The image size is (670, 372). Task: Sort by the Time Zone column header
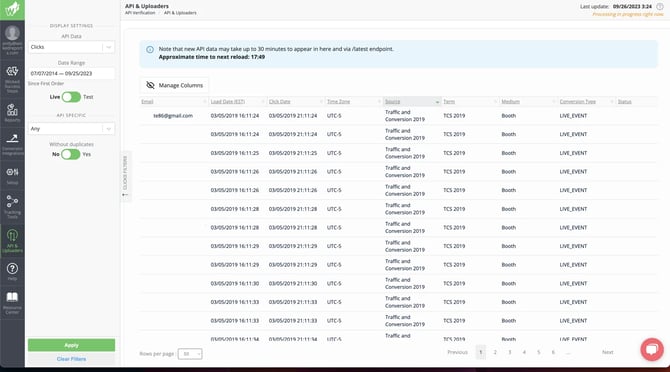coord(338,102)
